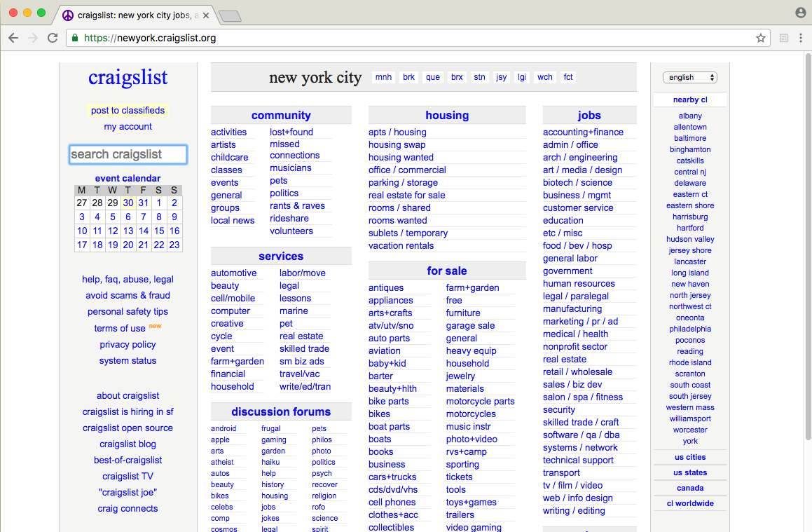
Task: Open the english language dropdown
Action: coord(690,77)
